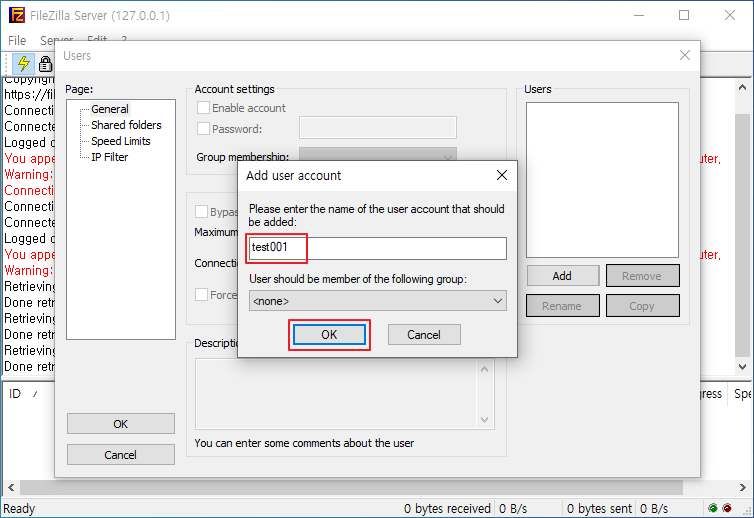
Task: Confirm new user with OK in Add user dialog
Action: click(329, 335)
